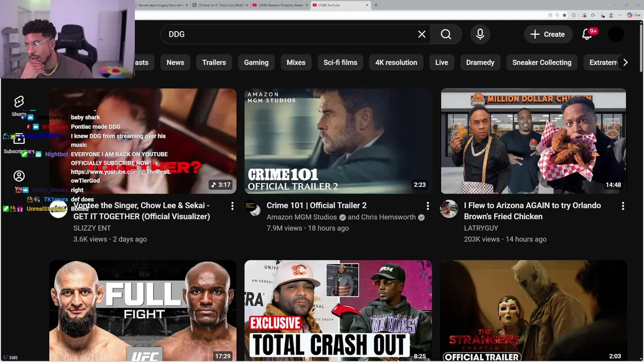This screenshot has height=362, width=644.
Task: Open more options for Crime 101 trailer
Action: [428, 206]
